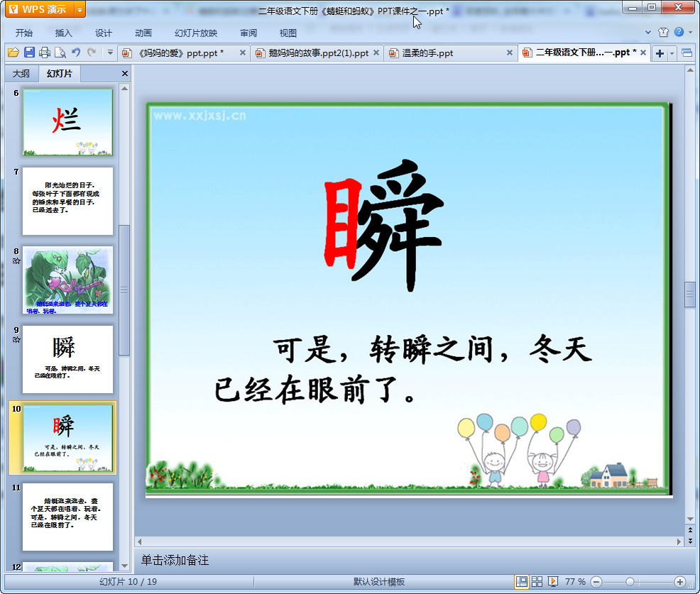Switch to slide sorter view
The image size is (700, 594).
[x=537, y=581]
